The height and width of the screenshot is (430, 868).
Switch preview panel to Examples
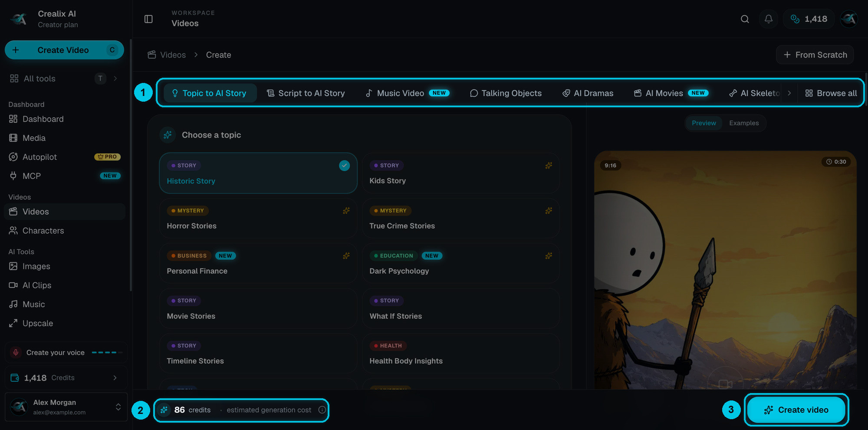[744, 123]
